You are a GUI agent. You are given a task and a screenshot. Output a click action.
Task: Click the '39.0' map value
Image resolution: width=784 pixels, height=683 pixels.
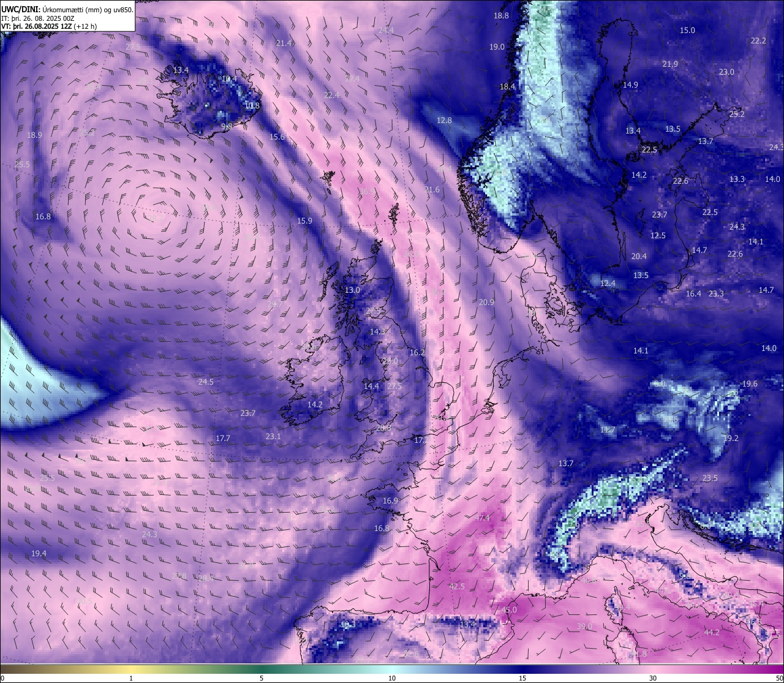click(x=584, y=627)
